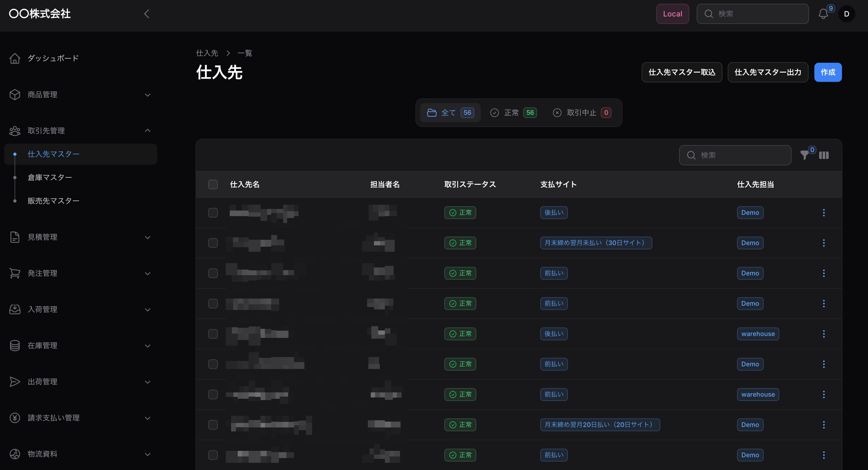Click the 担当者名 column header
Screen dimensions: 868x470
385,184
